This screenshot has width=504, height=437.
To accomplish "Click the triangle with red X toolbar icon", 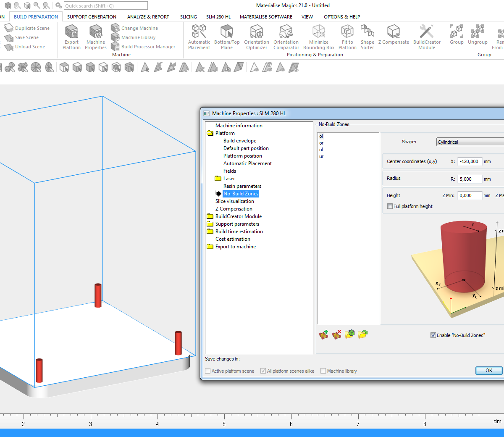I will (200, 67).
